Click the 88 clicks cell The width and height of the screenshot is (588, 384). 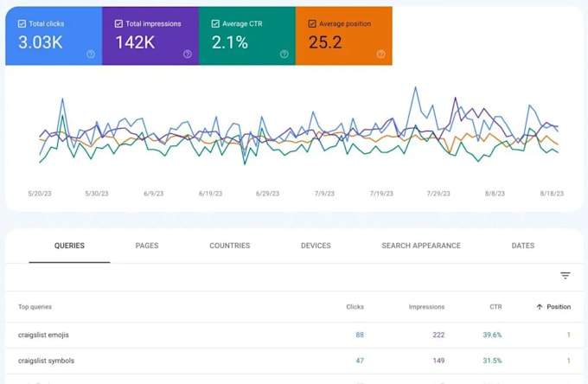360,335
